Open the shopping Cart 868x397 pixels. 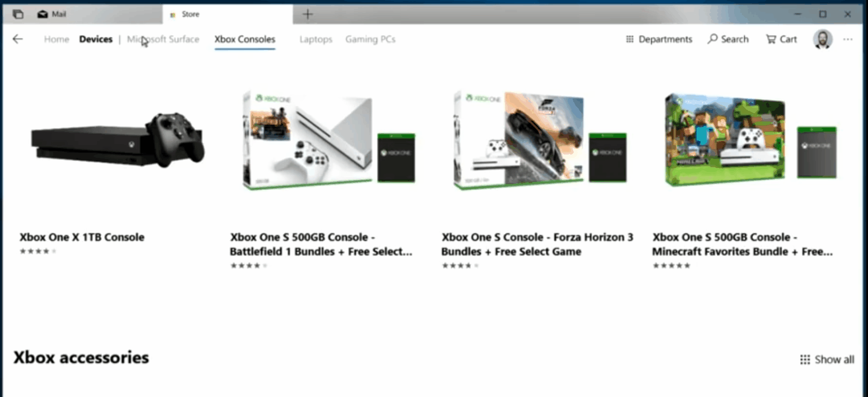781,39
